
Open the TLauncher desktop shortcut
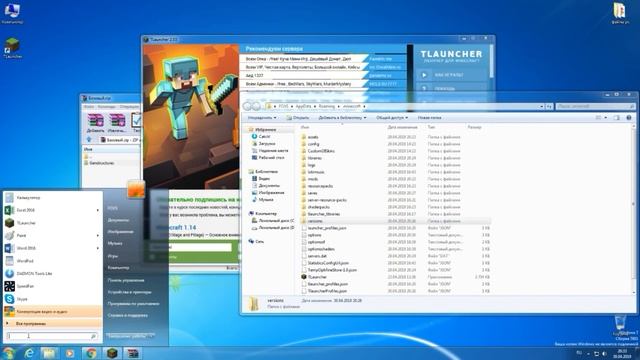click(x=12, y=48)
